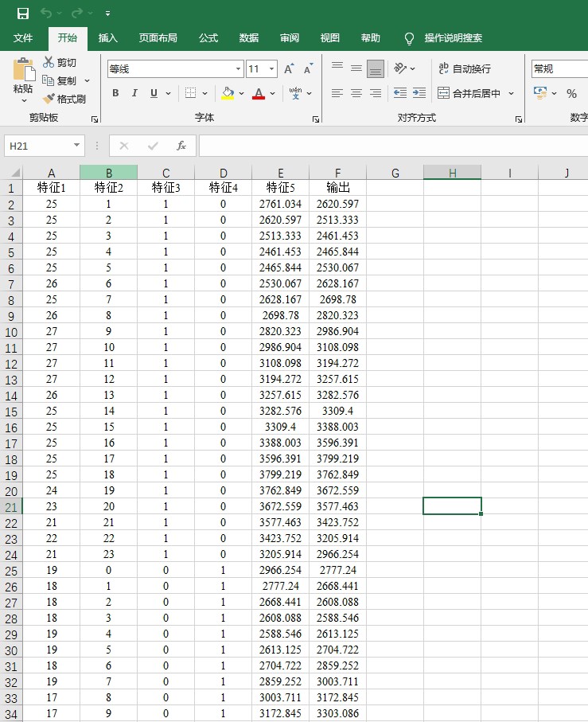588x722 pixels.
Task: Select row 21 header
Action: (x=11, y=507)
